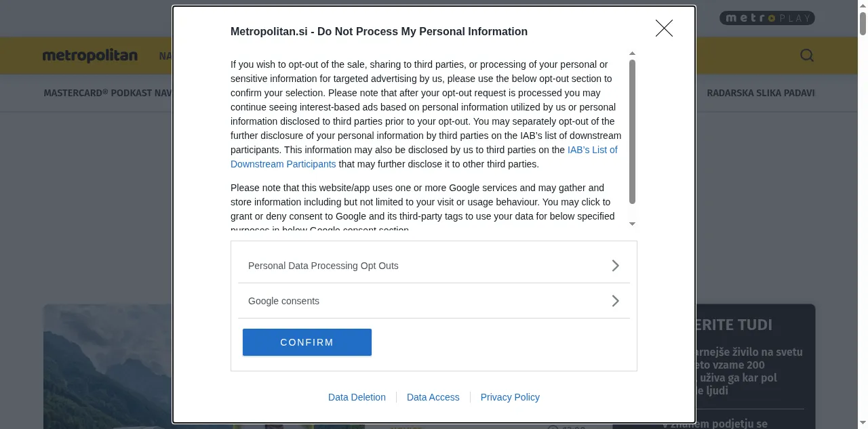The image size is (868, 429).
Task: Expand Personal Data Processing Opt Outs chevron
Action: coord(615,266)
